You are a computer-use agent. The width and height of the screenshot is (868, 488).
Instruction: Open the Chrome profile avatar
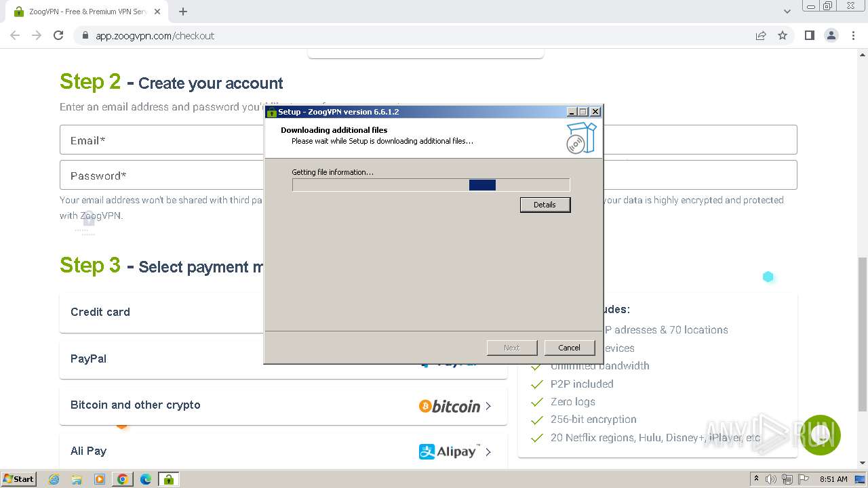click(831, 35)
